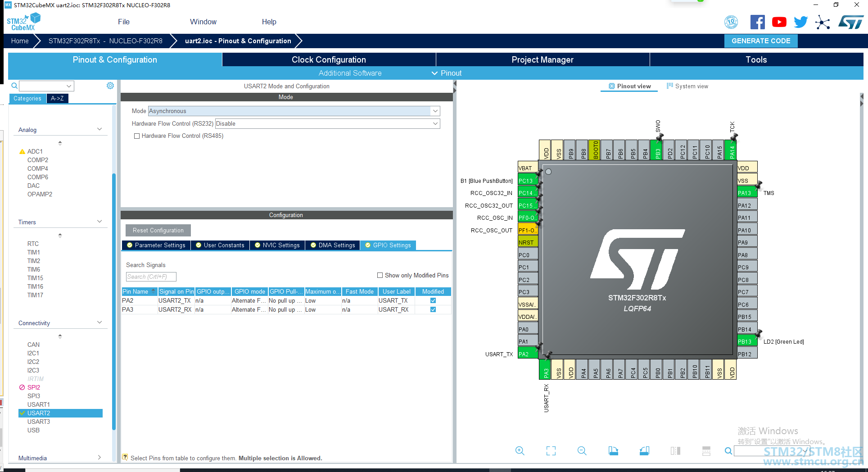868x472 pixels.
Task: Select the PA2 pin on the chip
Action: pyautogui.click(x=528, y=354)
